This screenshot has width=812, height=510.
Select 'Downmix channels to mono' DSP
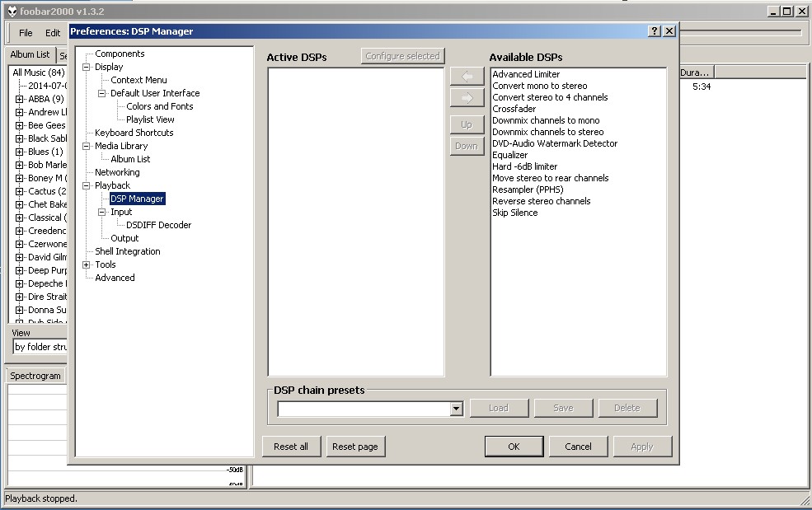coord(546,120)
